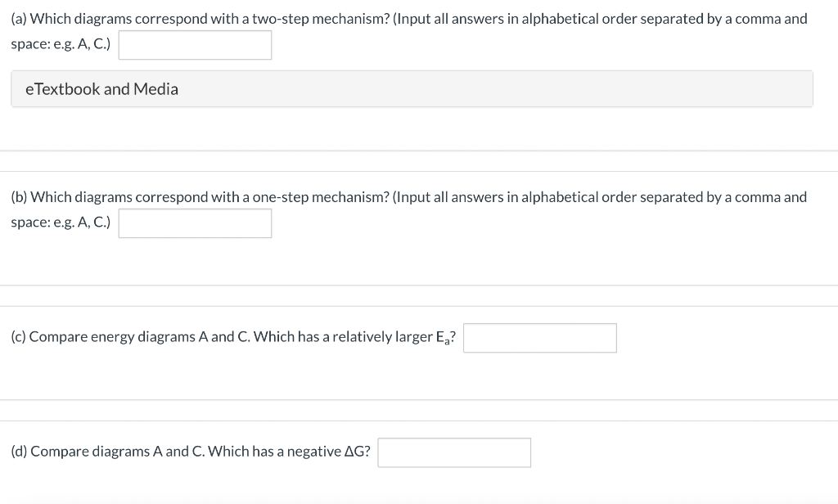Expand the eTextbook and Media section
This screenshot has width=838, height=504.
(x=412, y=88)
